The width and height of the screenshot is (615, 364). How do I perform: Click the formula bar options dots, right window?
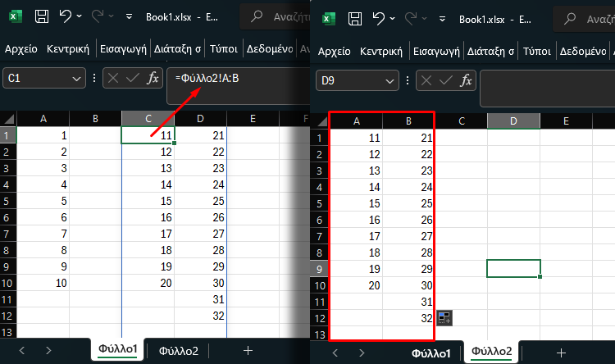point(408,80)
